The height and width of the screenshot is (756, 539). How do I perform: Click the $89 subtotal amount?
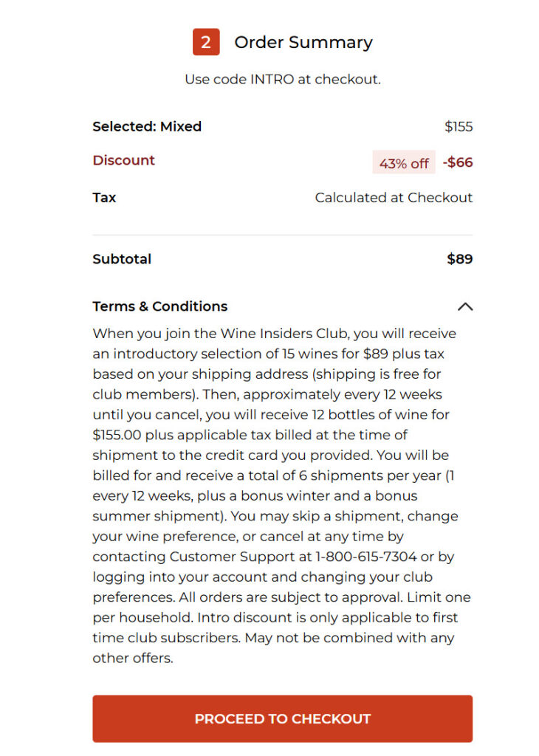[460, 259]
